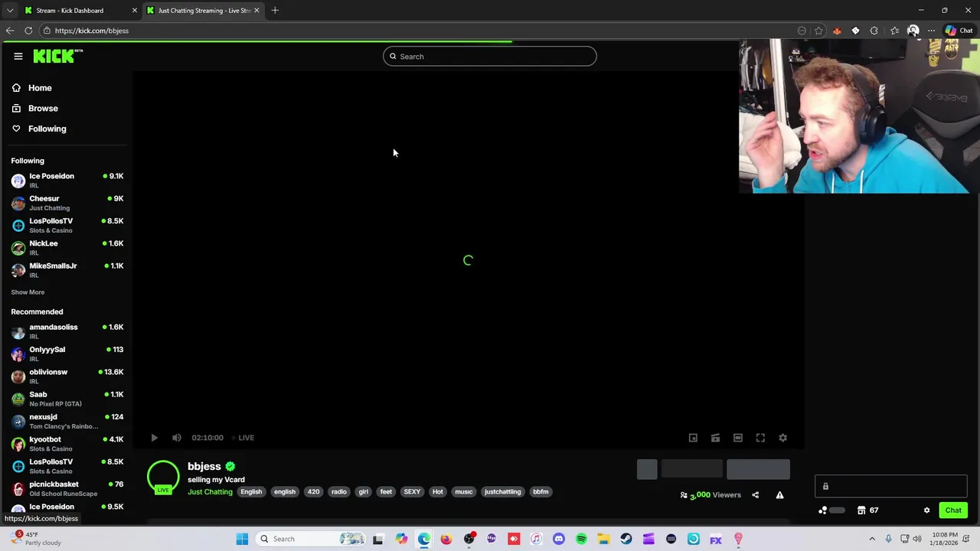Open Saab recommended channel
Screen dimensions: 980x551
67,399
